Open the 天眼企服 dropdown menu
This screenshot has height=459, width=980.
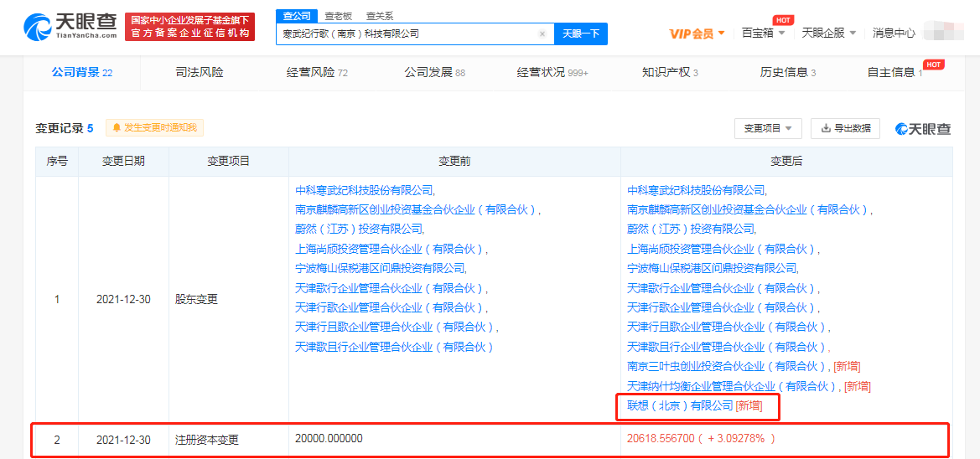click(x=829, y=34)
